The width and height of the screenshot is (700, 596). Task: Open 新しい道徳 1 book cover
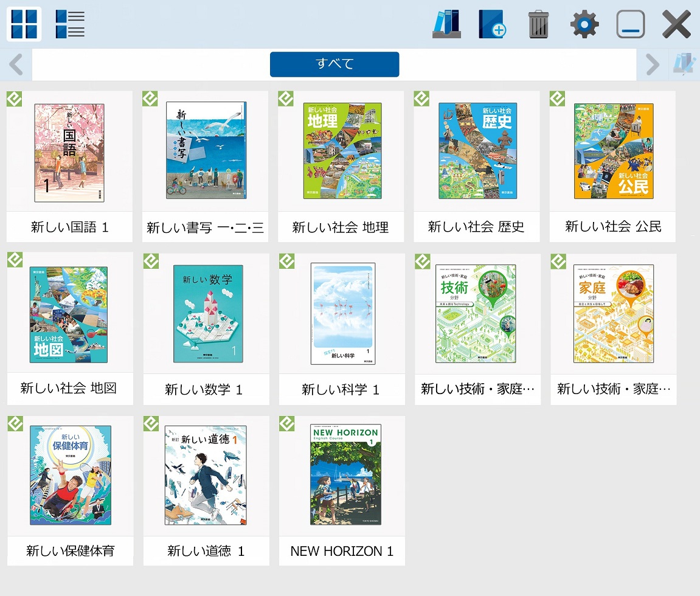pos(206,475)
